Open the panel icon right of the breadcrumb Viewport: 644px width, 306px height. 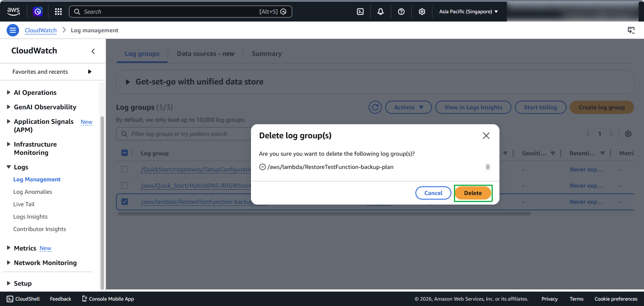pos(631,30)
